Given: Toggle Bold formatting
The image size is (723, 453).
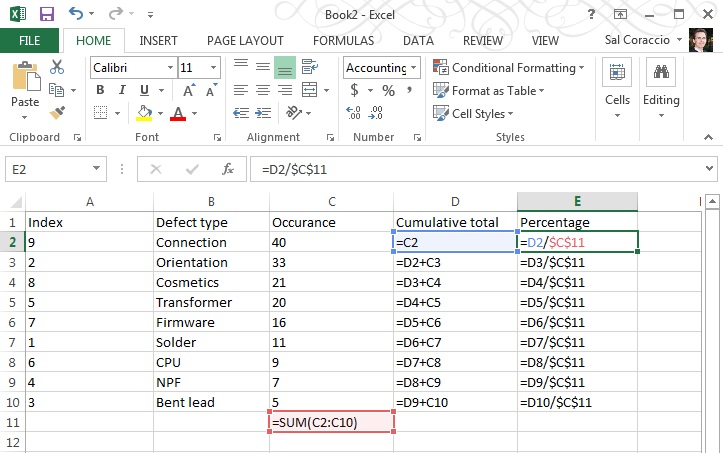Looking at the screenshot, I should [100, 91].
